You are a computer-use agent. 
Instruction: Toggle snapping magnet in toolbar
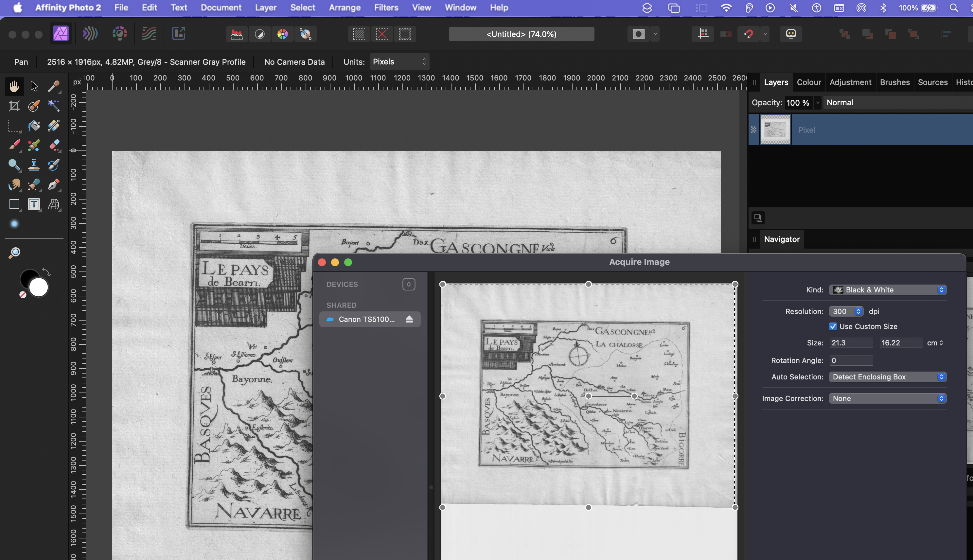pyautogui.click(x=749, y=34)
